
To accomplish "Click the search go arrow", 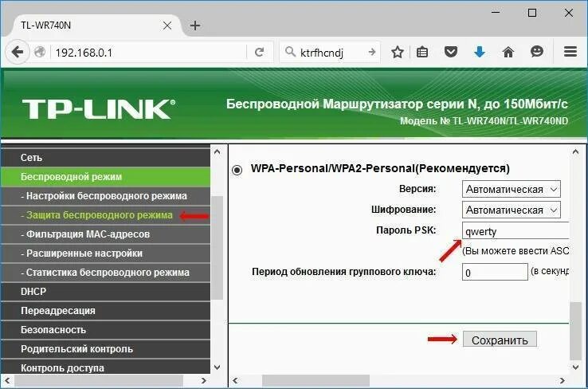I will coord(371,52).
